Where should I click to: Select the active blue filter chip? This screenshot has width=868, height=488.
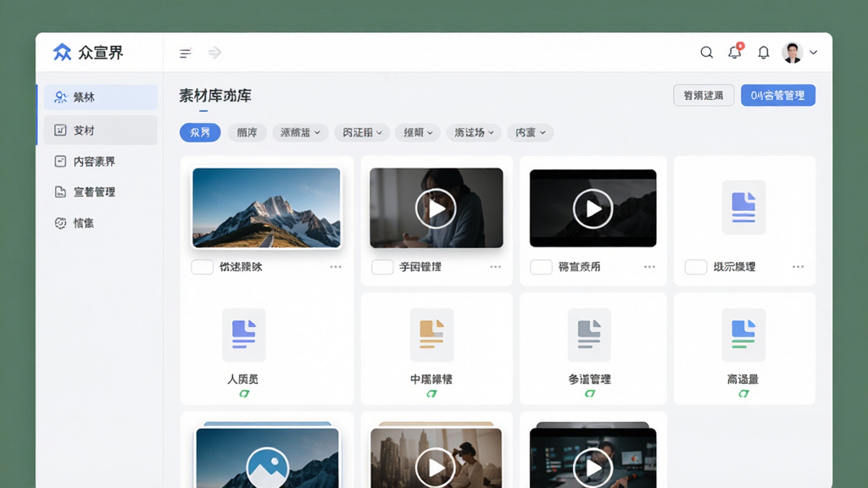200,133
